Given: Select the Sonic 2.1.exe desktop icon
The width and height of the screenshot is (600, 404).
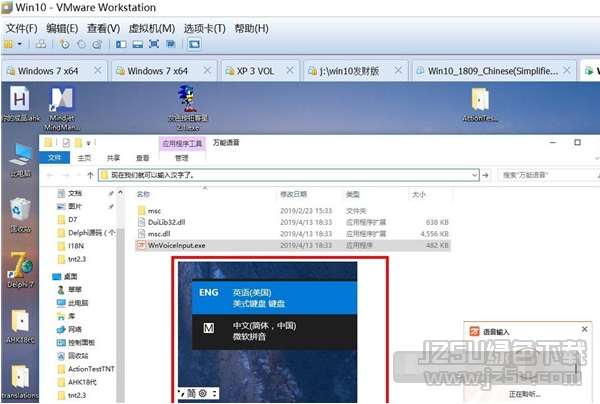Looking at the screenshot, I should click(x=188, y=108).
